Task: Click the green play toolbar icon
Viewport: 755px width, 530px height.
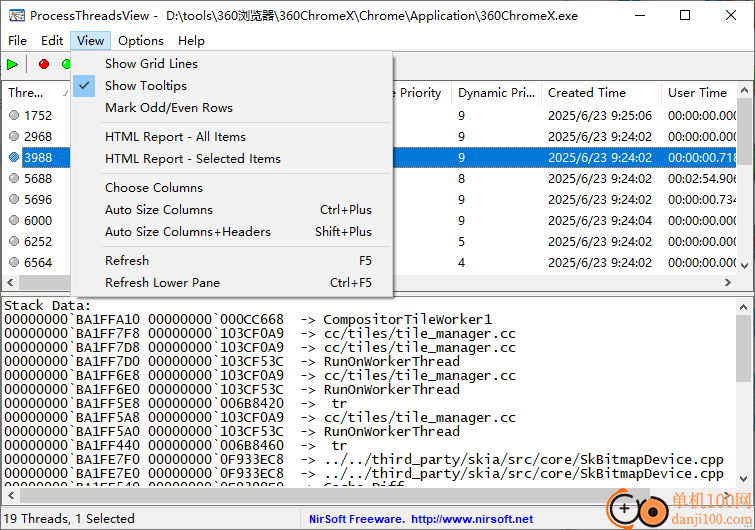Action: (x=13, y=64)
